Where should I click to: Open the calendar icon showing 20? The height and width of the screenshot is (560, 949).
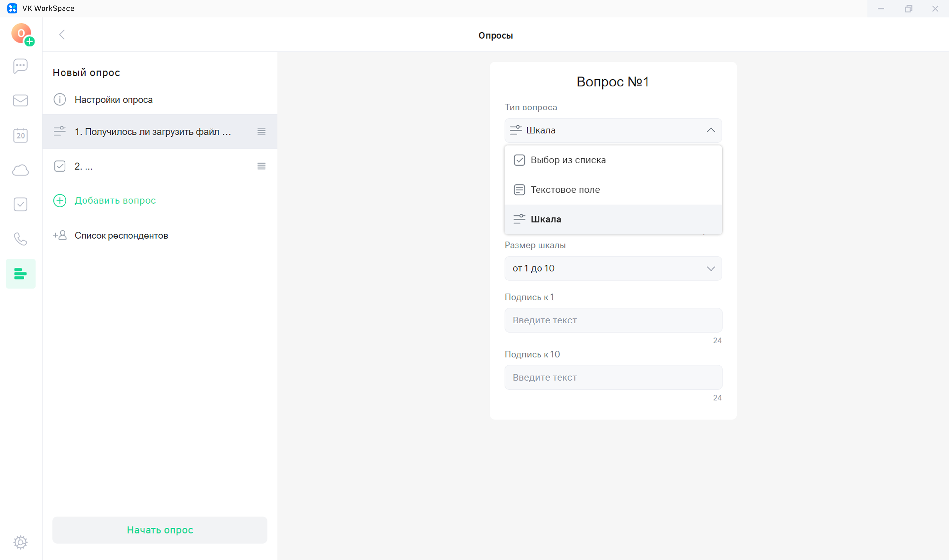pyautogui.click(x=20, y=135)
